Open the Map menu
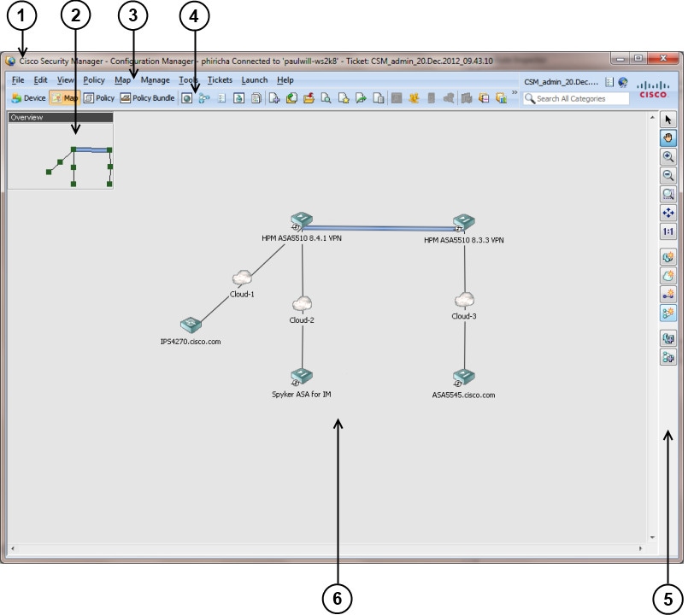The image size is (700, 615). pos(122,80)
